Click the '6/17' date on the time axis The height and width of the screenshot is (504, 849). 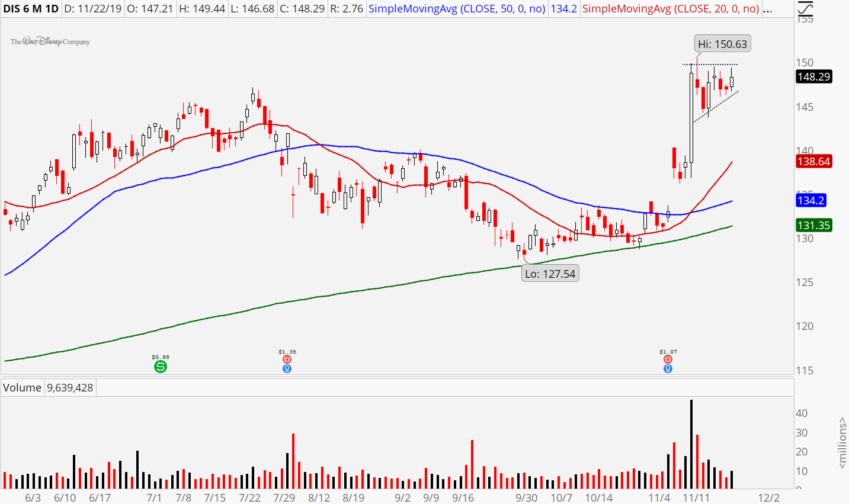(x=100, y=497)
